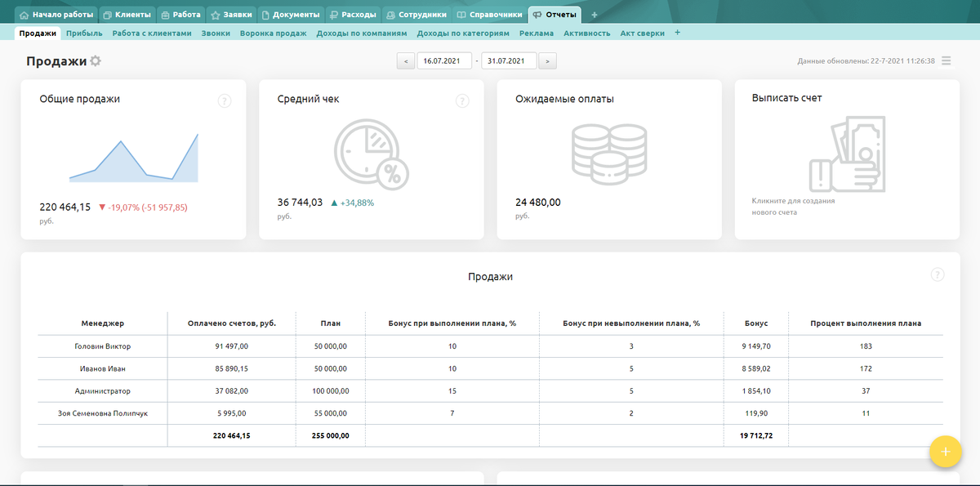Click the help icon of Продажи table panel
The height and width of the screenshot is (486, 980).
tap(938, 274)
